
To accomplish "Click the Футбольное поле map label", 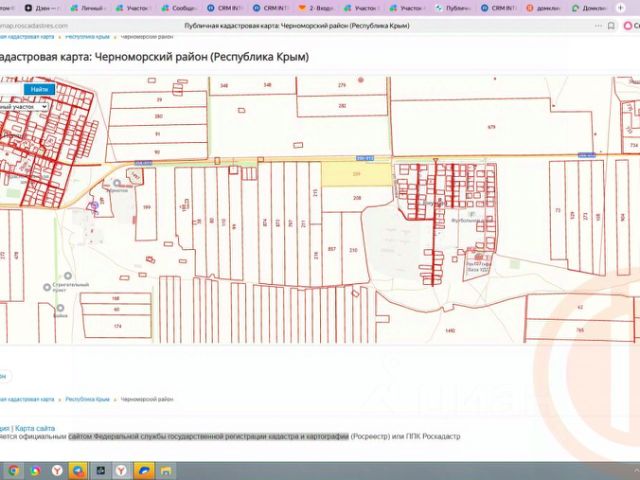I will click(472, 220).
